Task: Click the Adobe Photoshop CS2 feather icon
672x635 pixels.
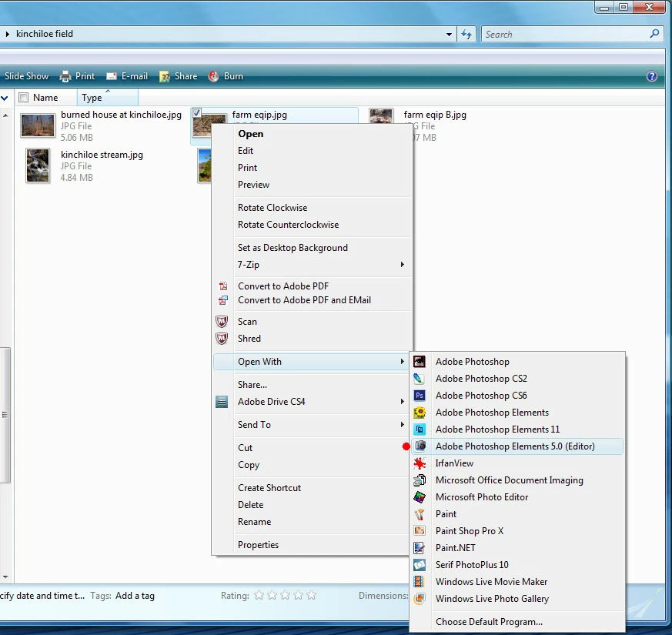Action: pos(420,379)
